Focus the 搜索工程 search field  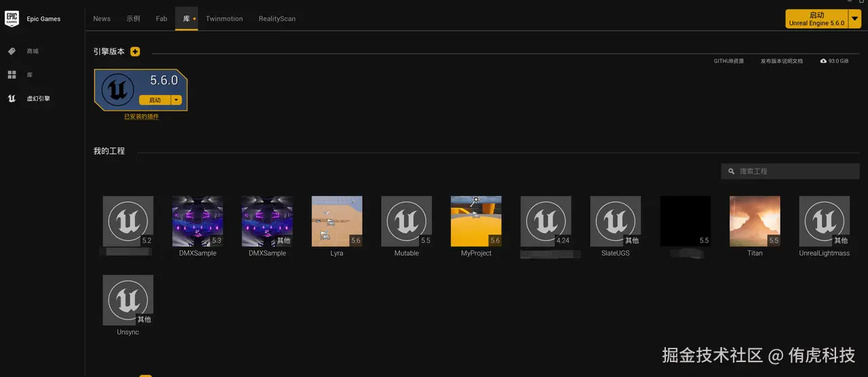790,172
